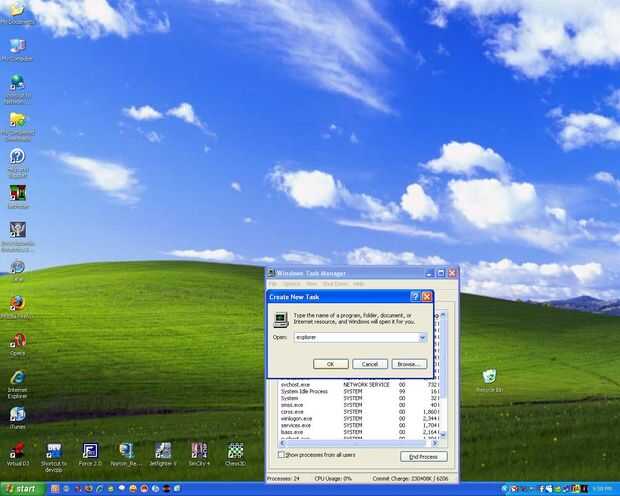Select the Shortcut to devcpp icon
This screenshot has width=620, height=496.
[54, 457]
